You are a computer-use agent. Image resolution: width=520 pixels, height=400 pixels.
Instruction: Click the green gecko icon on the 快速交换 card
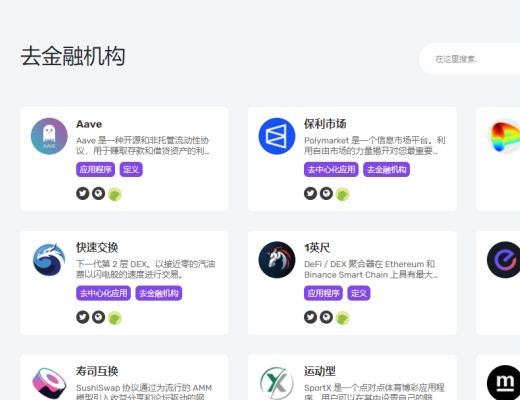115,318
